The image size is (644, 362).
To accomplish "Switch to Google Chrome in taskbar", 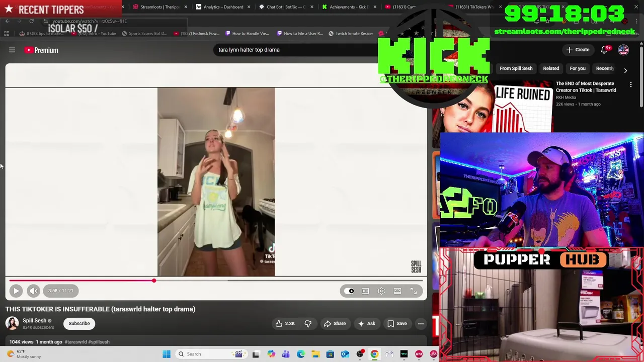I will (374, 354).
